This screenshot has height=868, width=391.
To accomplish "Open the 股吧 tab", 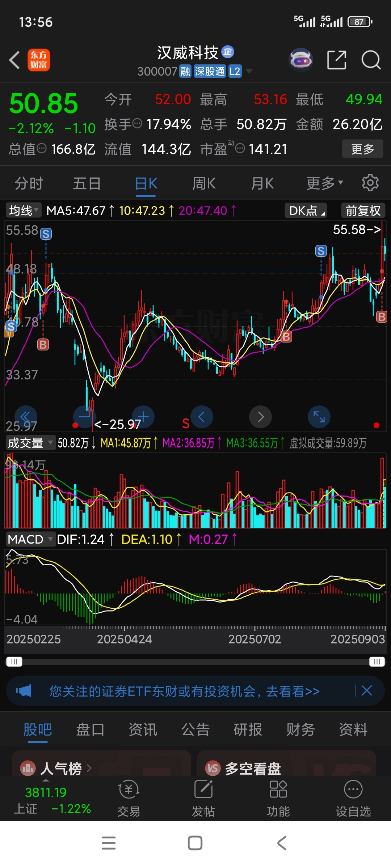I will tap(38, 729).
